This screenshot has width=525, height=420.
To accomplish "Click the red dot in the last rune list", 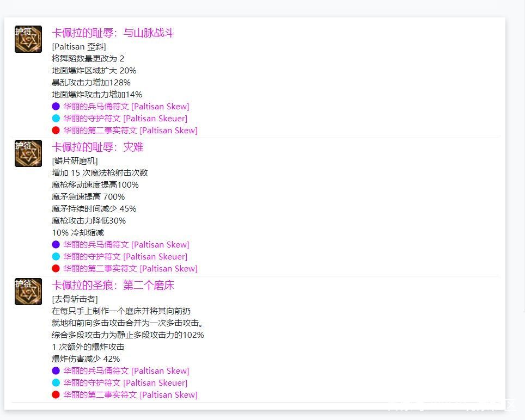I will coord(56,394).
